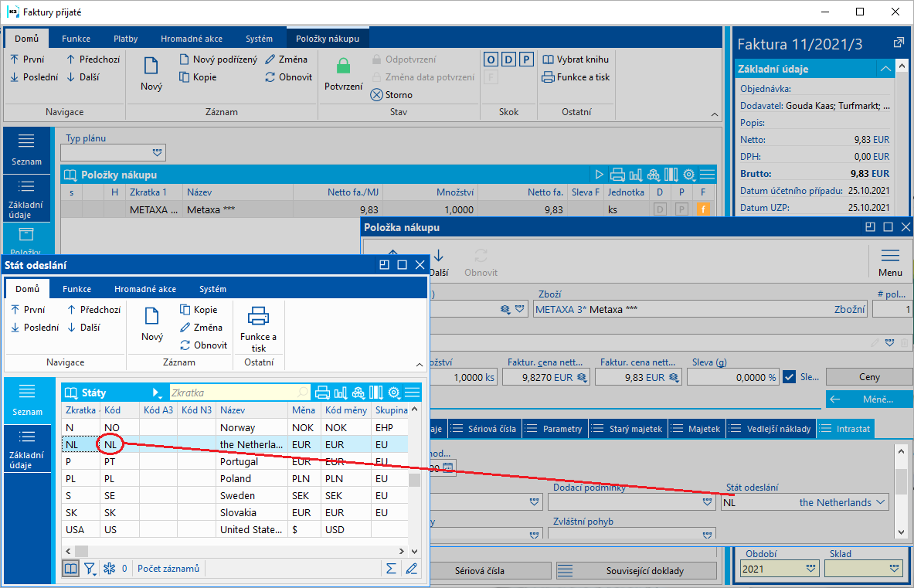914x588 pixels.
Task: Click the filter icon in Státy footer
Action: [90, 569]
